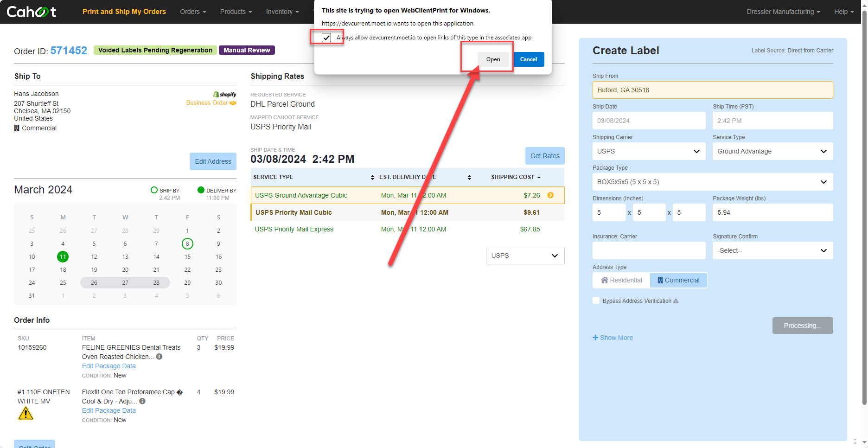Click the Cahoot logo
The width and height of the screenshot is (868, 448).
point(31,12)
